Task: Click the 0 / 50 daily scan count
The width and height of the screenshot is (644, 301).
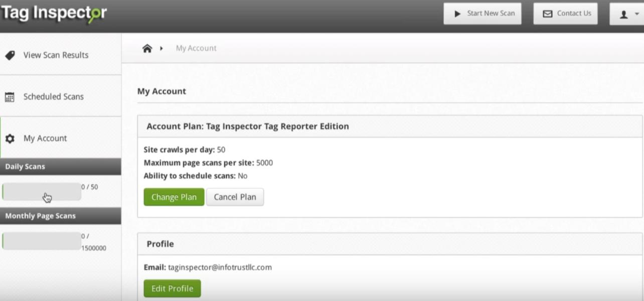Action: 90,187
